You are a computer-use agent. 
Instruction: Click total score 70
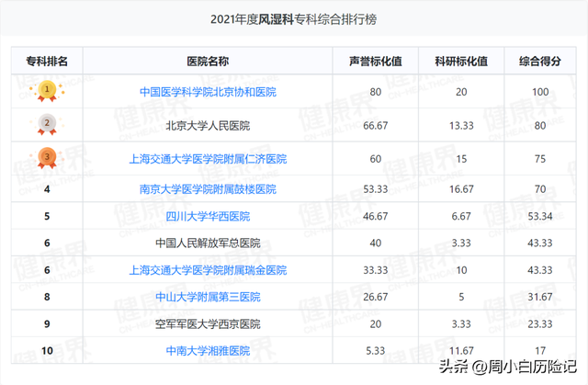click(x=540, y=189)
